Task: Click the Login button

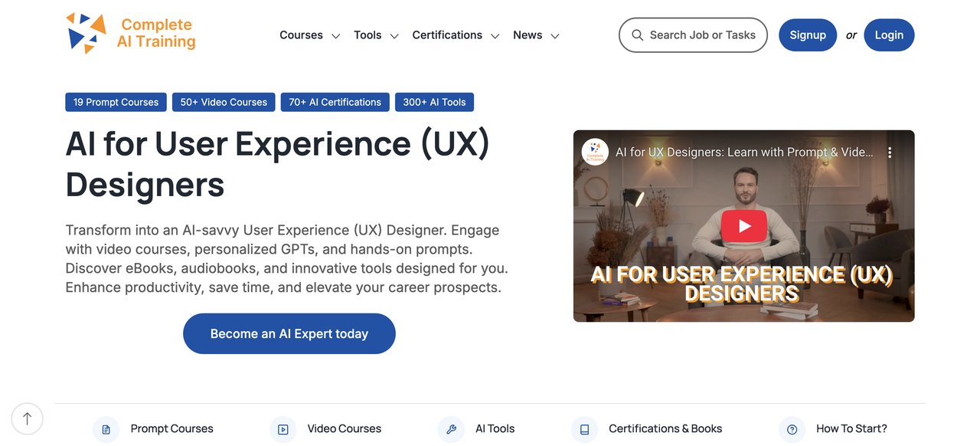Action: click(889, 35)
